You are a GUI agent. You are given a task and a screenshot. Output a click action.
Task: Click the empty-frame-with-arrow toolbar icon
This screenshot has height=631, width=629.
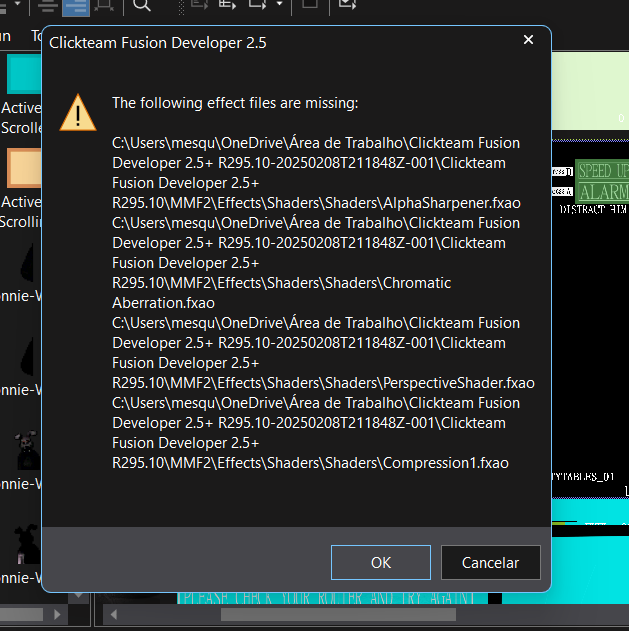pyautogui.click(x=258, y=4)
